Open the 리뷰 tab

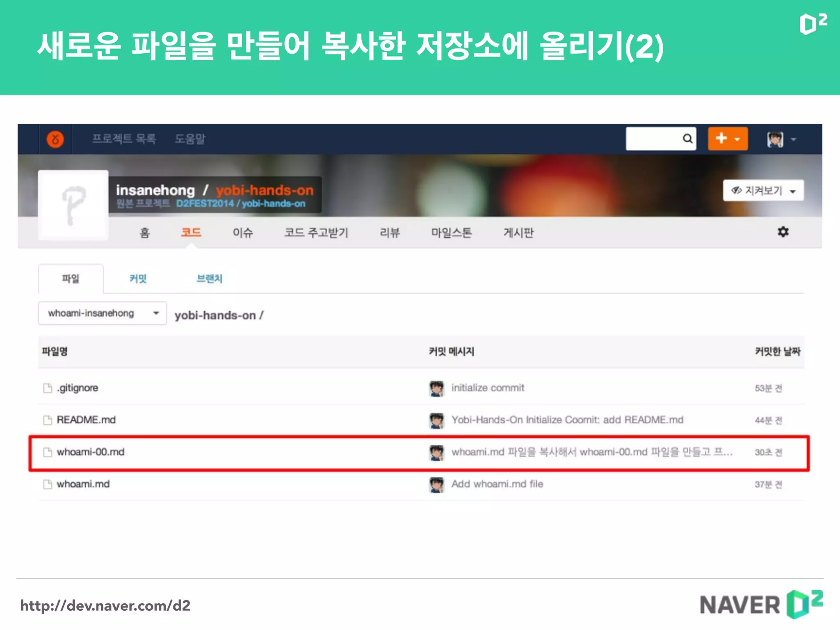pos(390,233)
